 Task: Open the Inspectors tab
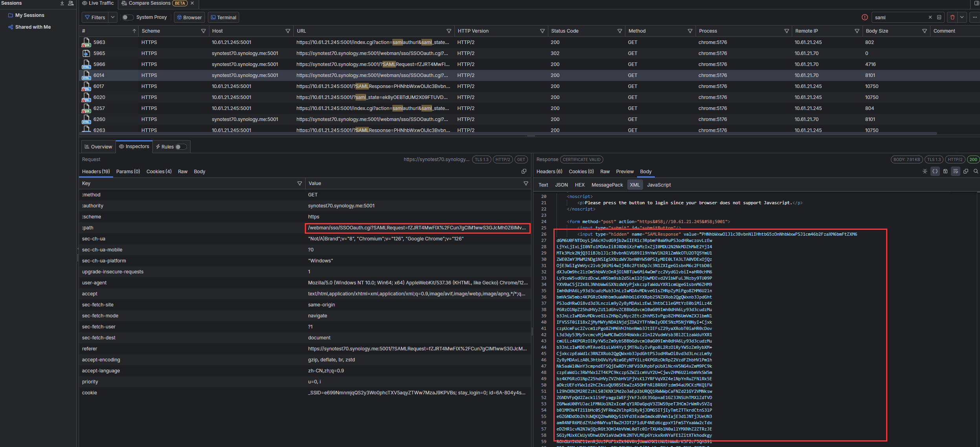pos(134,147)
